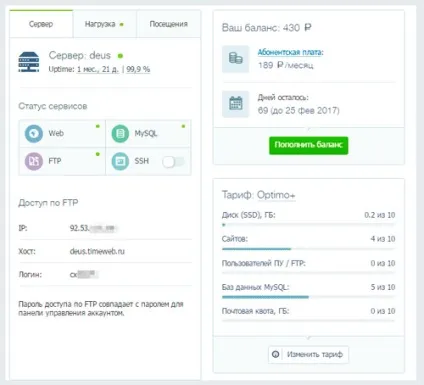Click the Web status indicator dot
This screenshot has height=385, width=424.
(x=98, y=126)
